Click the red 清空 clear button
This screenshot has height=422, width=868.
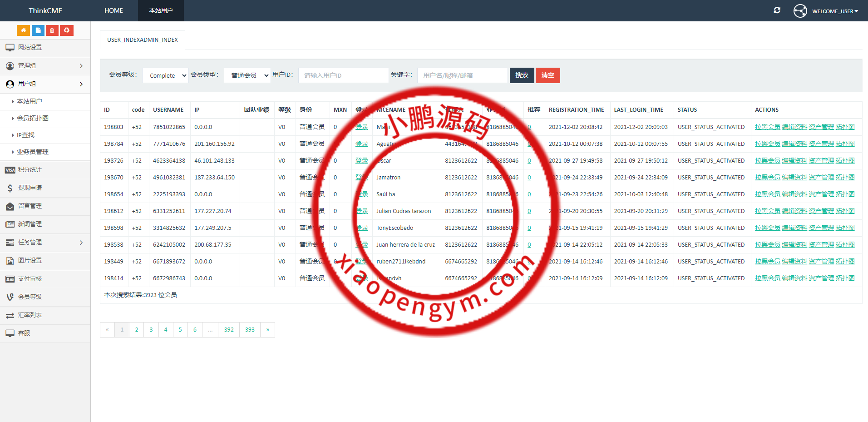tap(547, 75)
